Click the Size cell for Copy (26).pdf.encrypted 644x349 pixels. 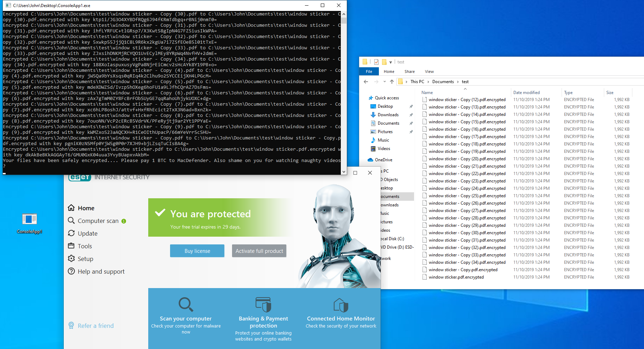622,203
